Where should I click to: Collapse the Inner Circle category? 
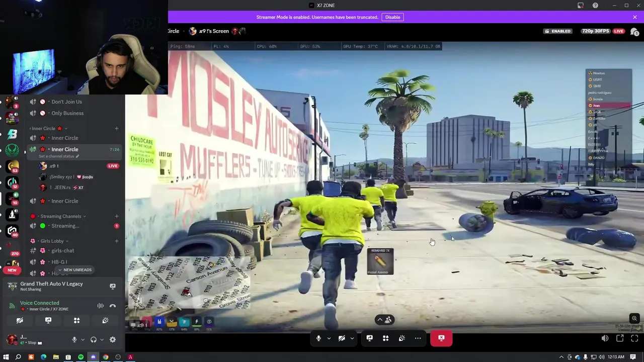pos(48,128)
